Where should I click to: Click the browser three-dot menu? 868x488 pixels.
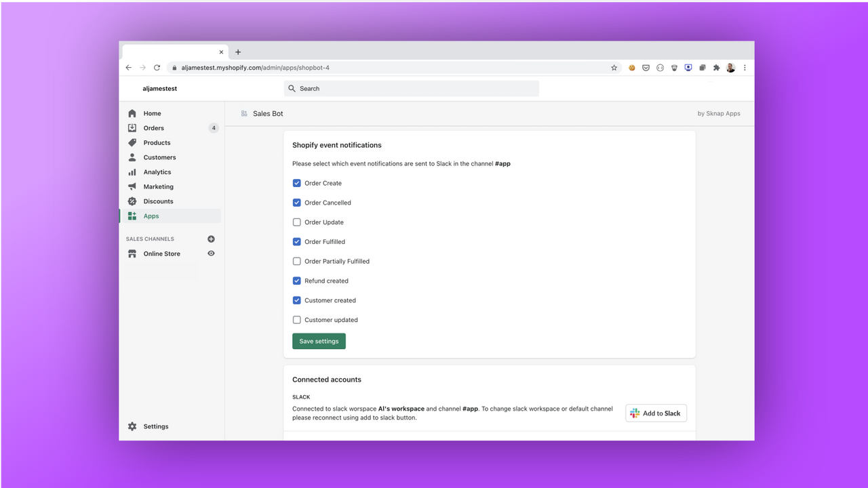pos(745,67)
